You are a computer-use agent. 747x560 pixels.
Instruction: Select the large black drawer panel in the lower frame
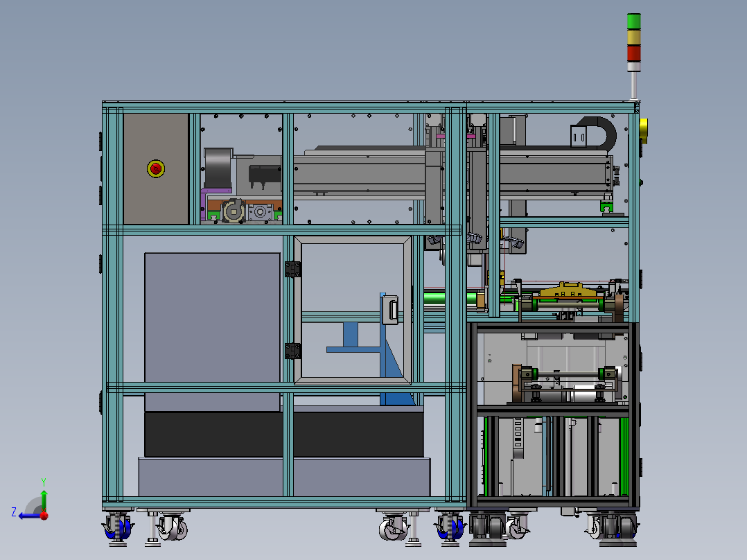(x=284, y=434)
